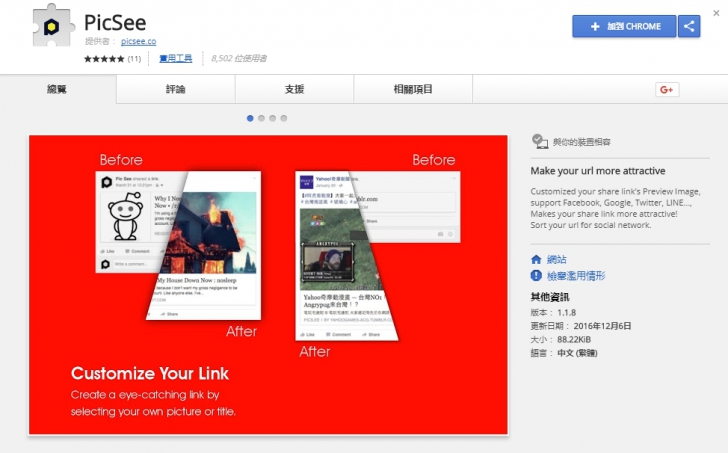
Task: Click the 中文 (繁體) language value
Action: pos(577,353)
